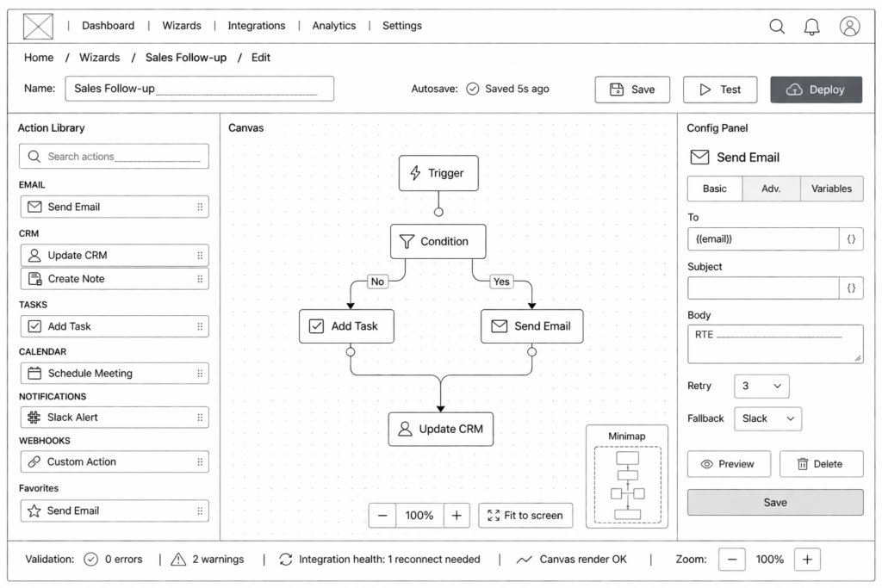Expand the Retry count dropdown
The image size is (882, 588).
pyautogui.click(x=761, y=387)
